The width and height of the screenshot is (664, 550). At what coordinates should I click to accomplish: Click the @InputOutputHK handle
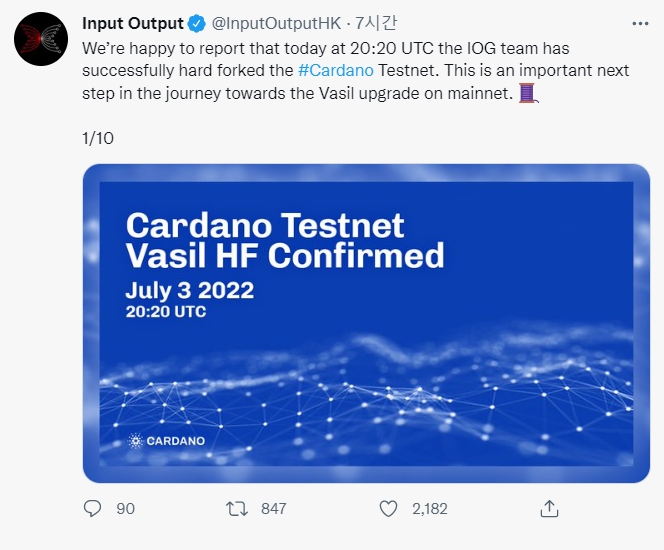(x=276, y=24)
